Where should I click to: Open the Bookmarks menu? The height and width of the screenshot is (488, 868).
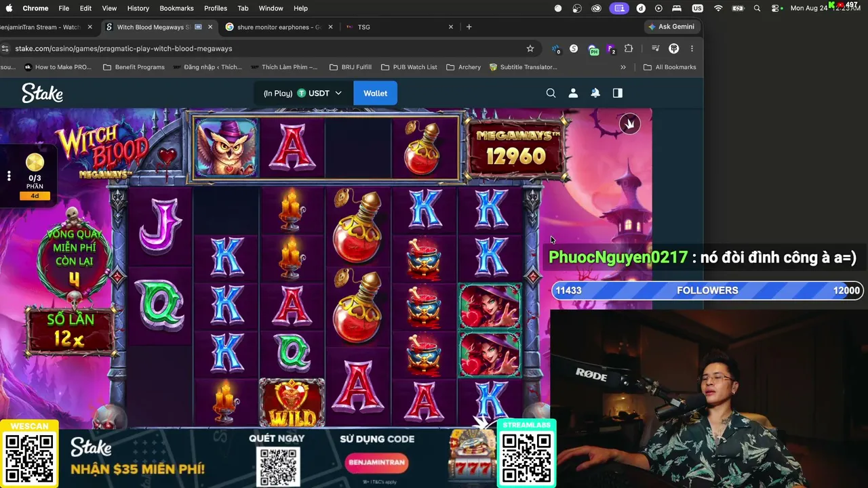click(176, 8)
